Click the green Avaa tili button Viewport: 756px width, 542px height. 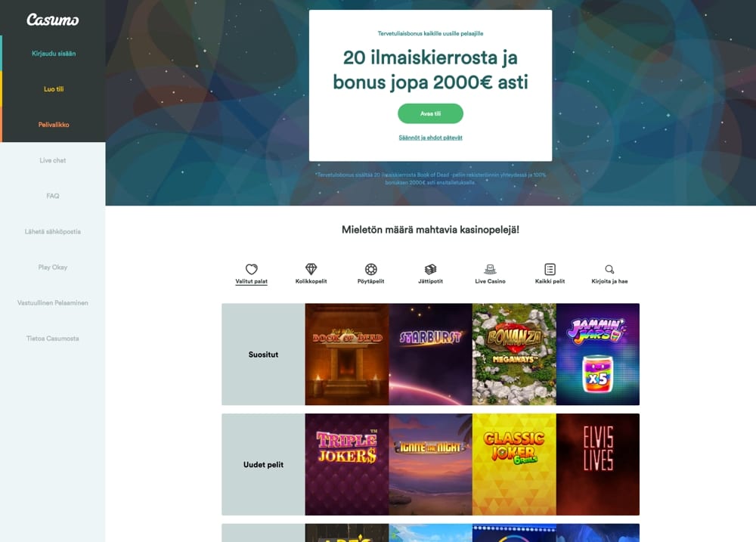pyautogui.click(x=431, y=114)
